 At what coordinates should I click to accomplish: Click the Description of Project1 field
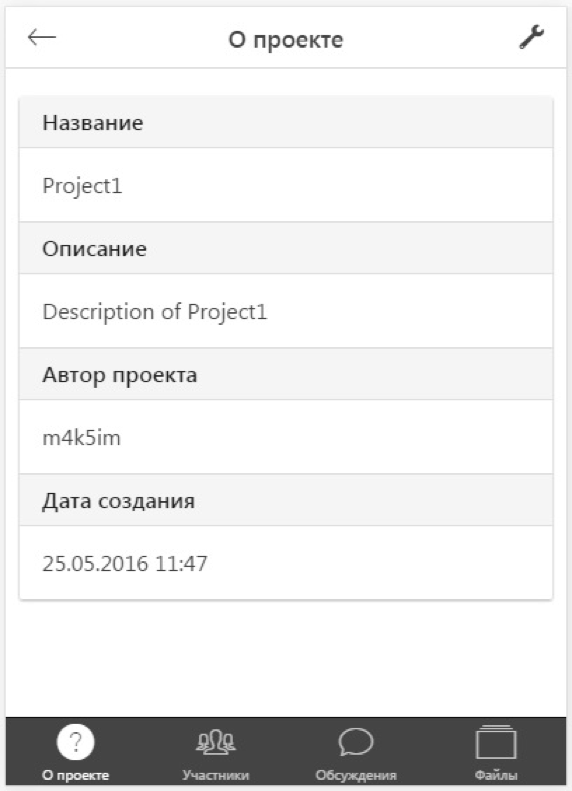pos(286,311)
